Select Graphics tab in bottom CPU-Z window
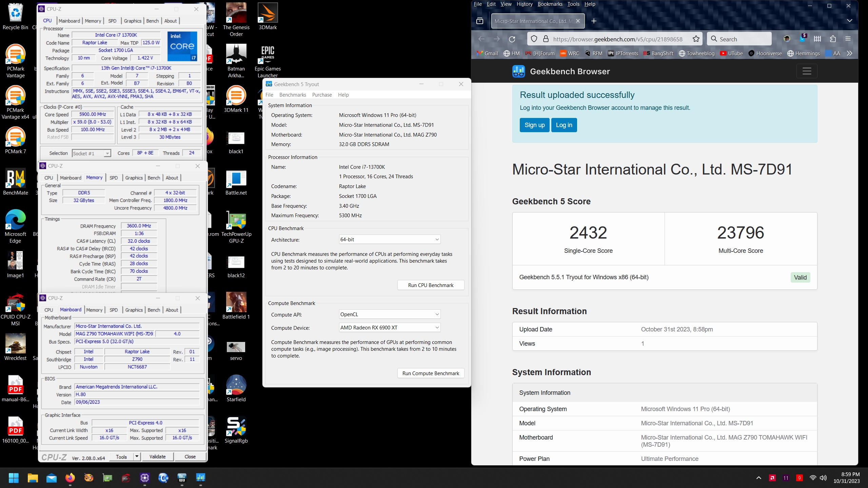Screen dimensions: 868x488 coord(134,310)
